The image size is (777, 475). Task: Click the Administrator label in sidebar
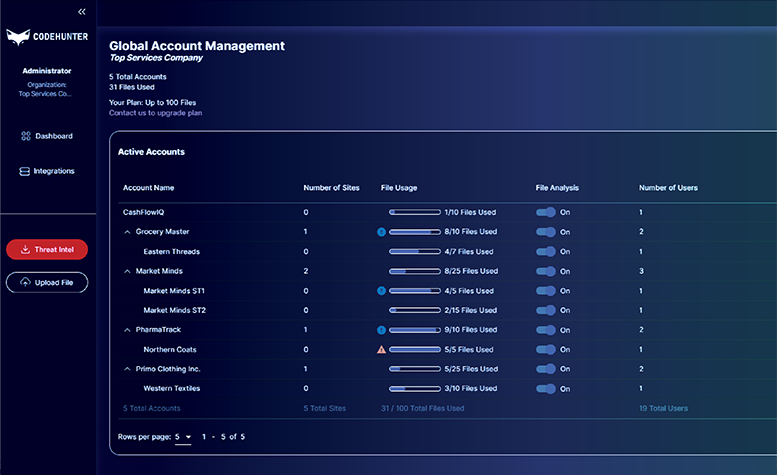pos(47,71)
